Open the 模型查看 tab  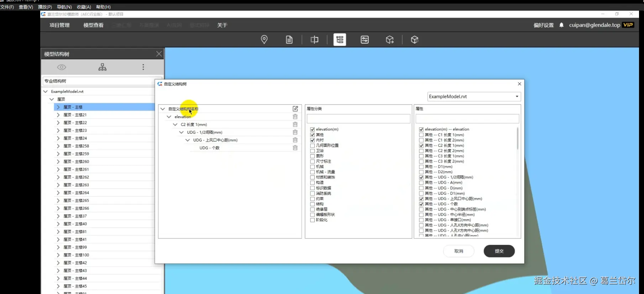click(93, 25)
